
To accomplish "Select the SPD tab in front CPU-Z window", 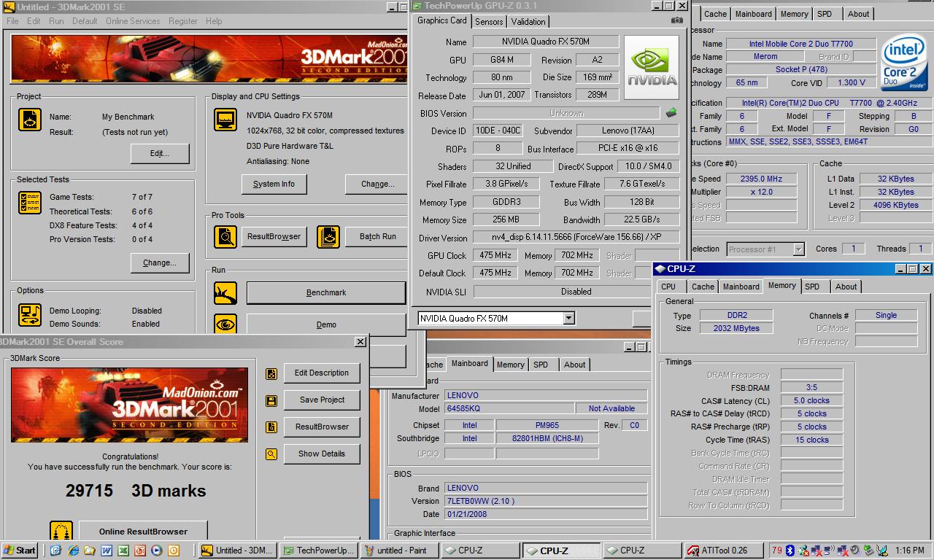I will pos(812,287).
